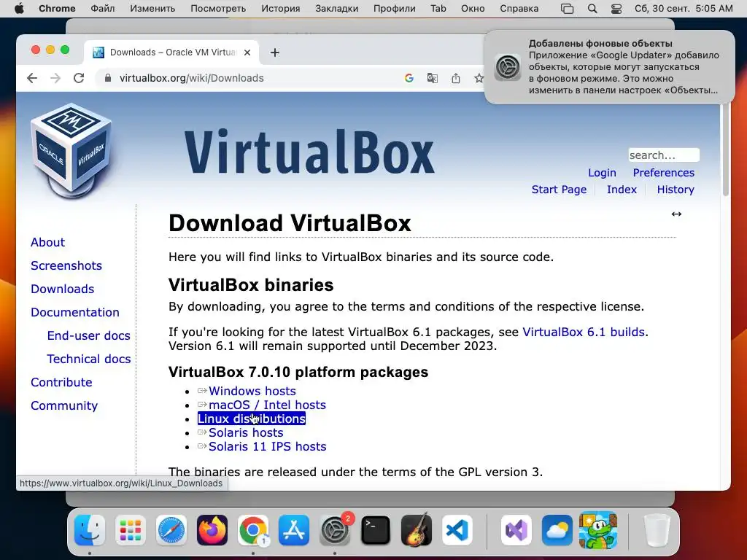Open the Contribute sidebar link
Viewport: 747px width, 560px height.
(x=61, y=382)
